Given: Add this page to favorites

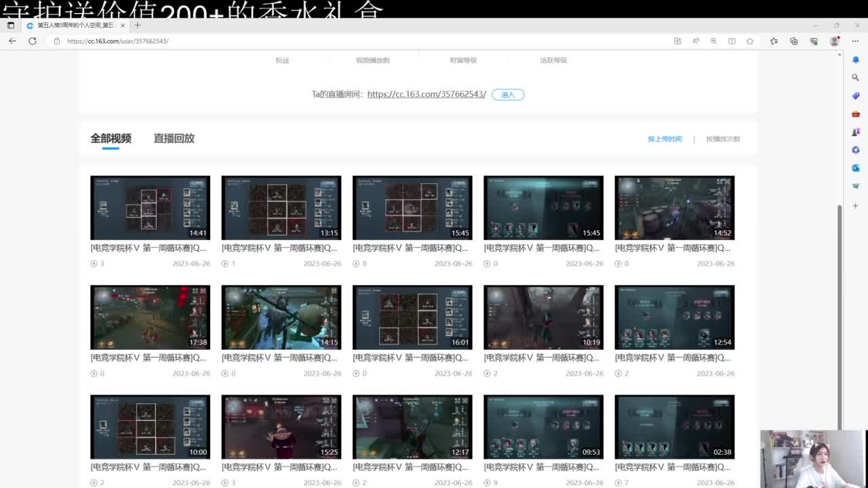Looking at the screenshot, I should coord(750,41).
